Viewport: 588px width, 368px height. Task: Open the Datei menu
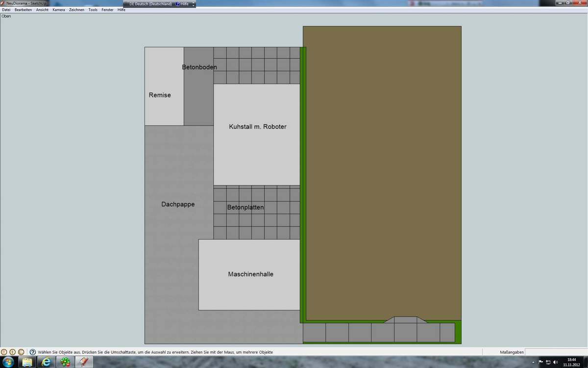pos(6,10)
